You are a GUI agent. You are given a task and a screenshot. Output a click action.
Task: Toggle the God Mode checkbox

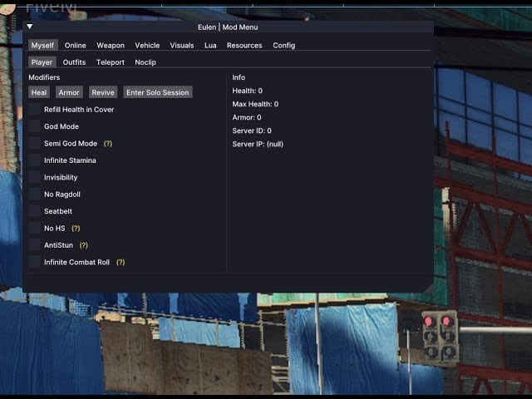(35, 126)
